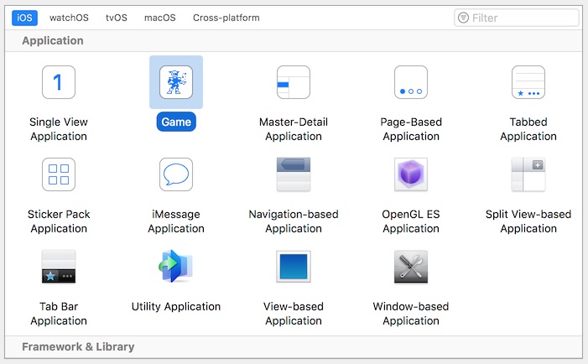Viewport: 588px width, 364px height.
Task: Select the OpenGL ES Application cube icon
Action: pyautogui.click(x=411, y=174)
